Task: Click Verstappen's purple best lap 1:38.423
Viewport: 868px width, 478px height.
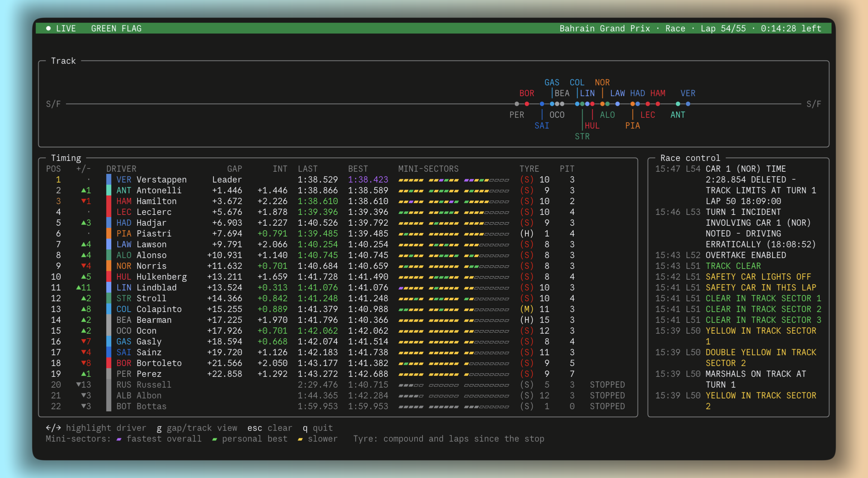Action: [x=368, y=180]
